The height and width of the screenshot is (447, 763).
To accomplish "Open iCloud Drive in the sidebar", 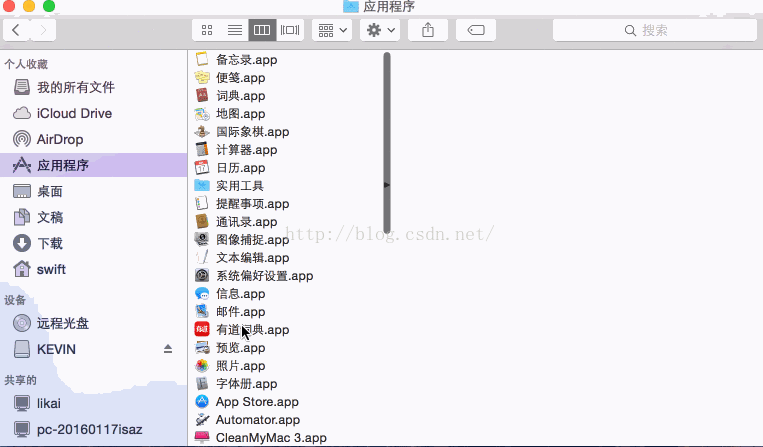I will point(93,113).
